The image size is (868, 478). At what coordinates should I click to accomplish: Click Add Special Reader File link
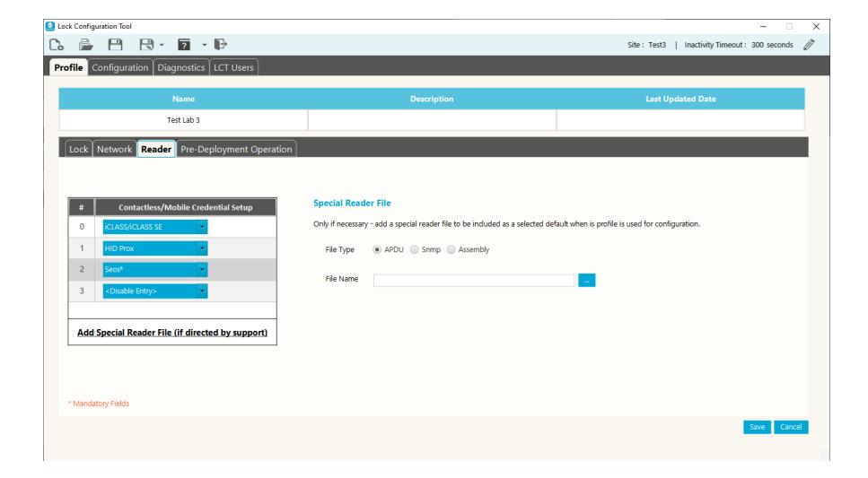[x=172, y=333]
